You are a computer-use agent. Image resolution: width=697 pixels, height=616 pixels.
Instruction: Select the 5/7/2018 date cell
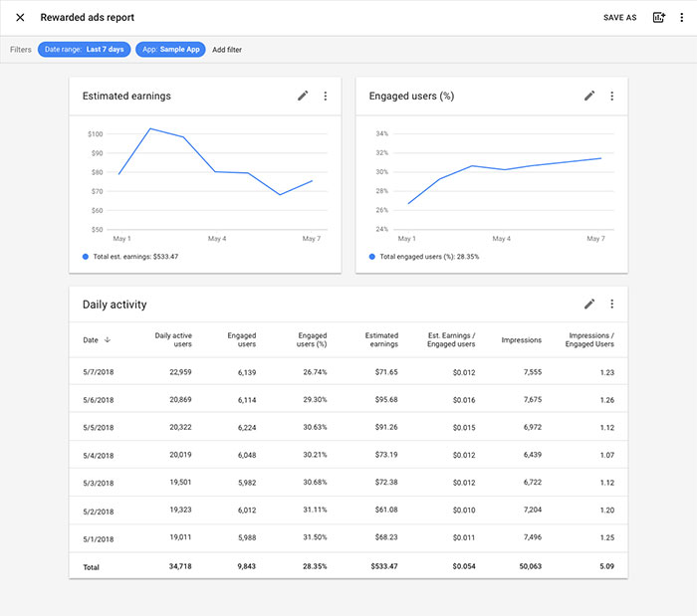[99, 372]
